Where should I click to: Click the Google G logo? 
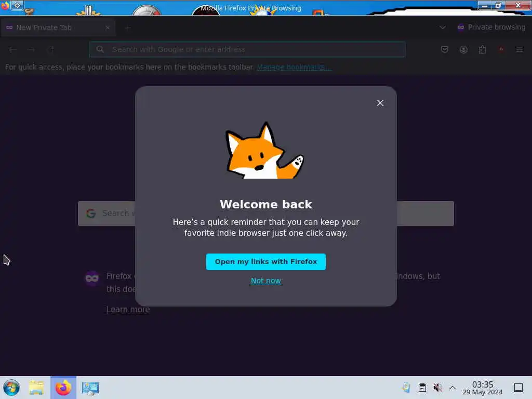click(x=91, y=214)
